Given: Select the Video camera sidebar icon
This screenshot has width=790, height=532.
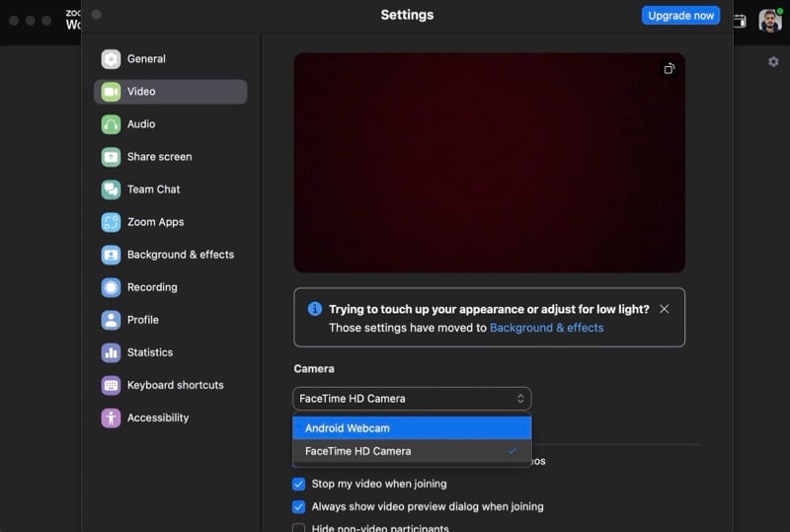Looking at the screenshot, I should (111, 92).
